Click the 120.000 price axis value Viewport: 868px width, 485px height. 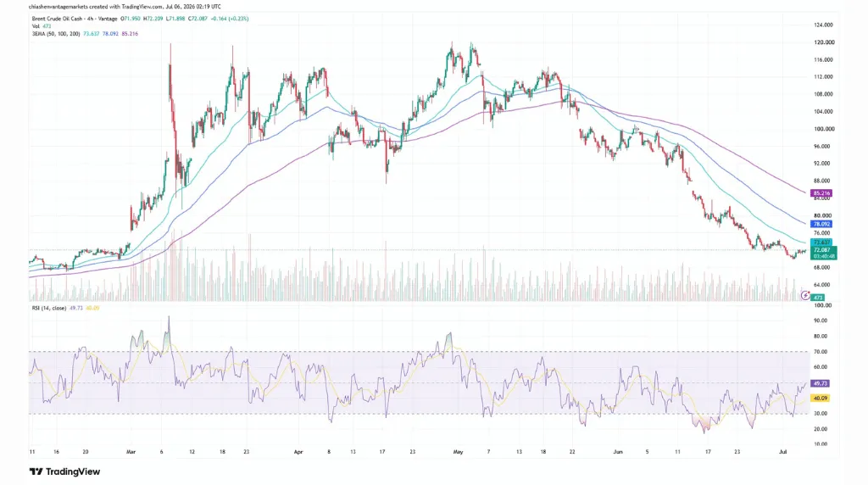point(824,42)
